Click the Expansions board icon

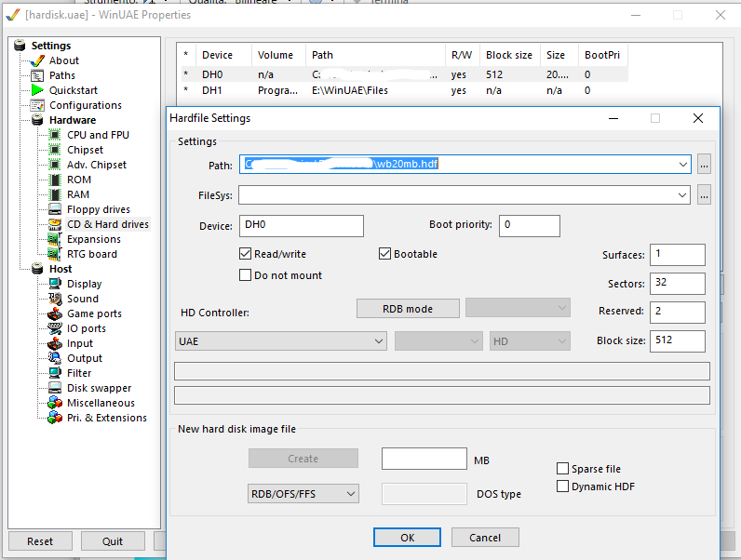[x=55, y=239]
